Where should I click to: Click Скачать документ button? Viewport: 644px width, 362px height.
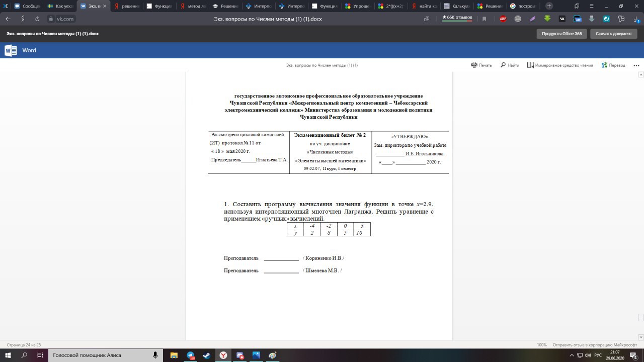(x=613, y=34)
